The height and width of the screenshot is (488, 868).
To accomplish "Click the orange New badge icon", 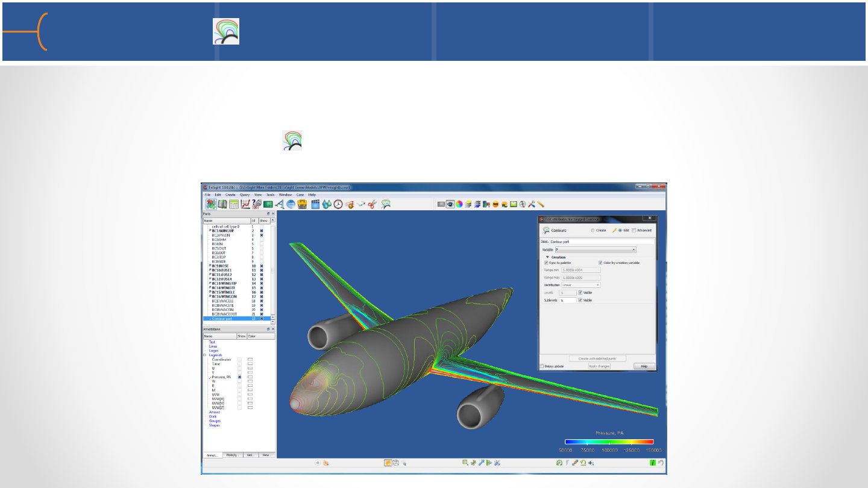I will (495, 204).
